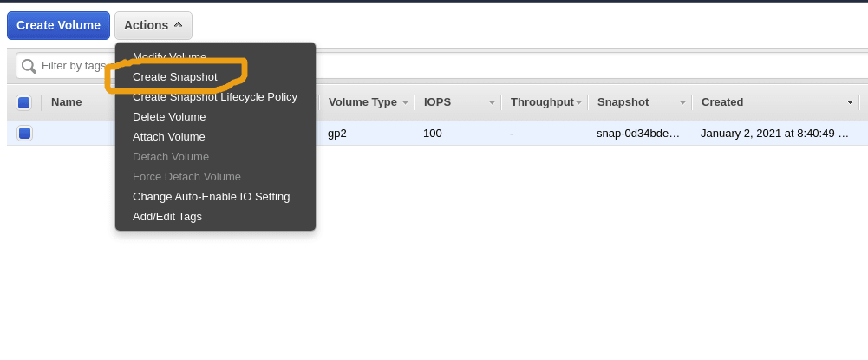Click the search magnifier icon in filter bar

29,67
